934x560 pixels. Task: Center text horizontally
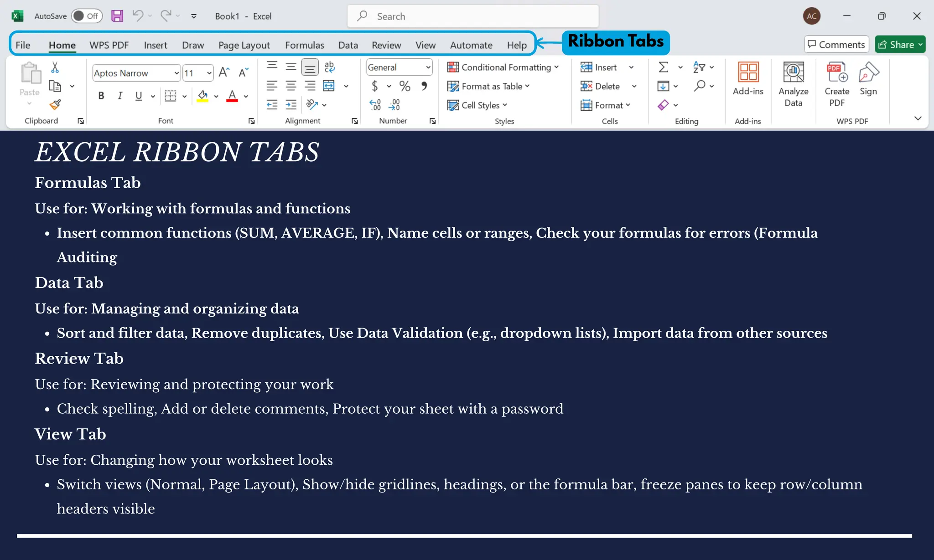pos(291,86)
